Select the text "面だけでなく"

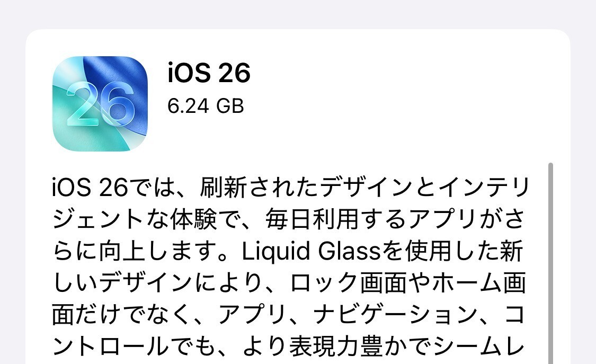[121, 315]
